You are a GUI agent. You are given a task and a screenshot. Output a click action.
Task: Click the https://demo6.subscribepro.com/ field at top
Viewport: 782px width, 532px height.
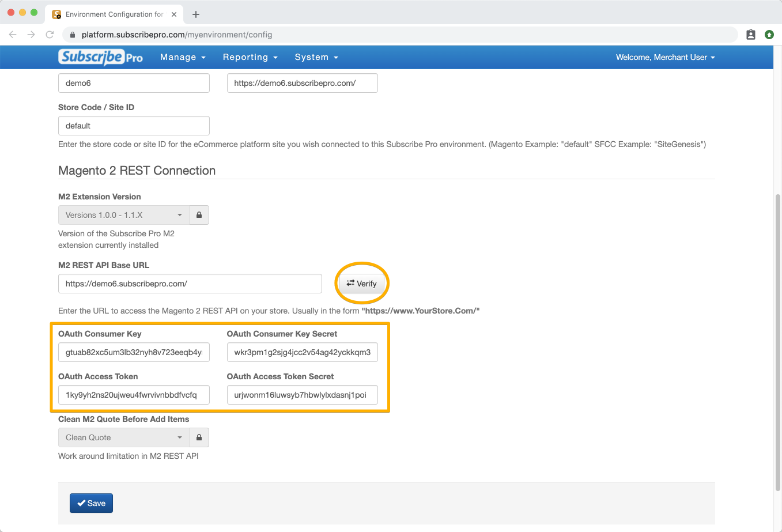tap(303, 83)
